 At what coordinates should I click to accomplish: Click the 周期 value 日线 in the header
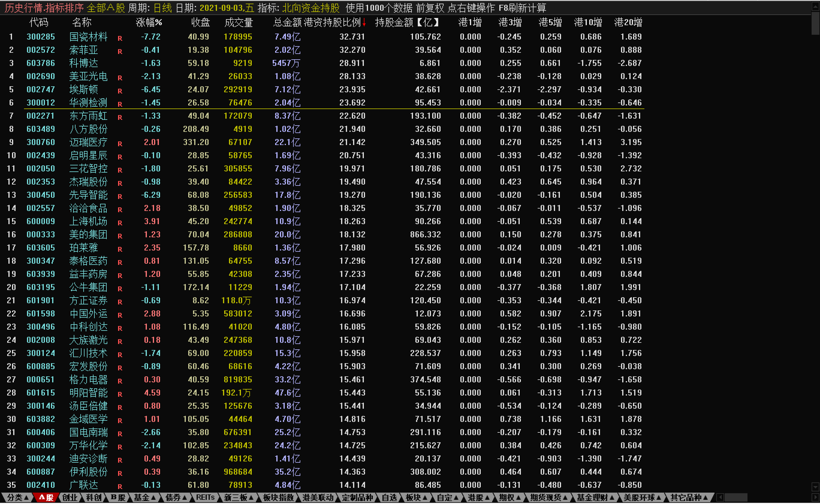click(x=163, y=8)
